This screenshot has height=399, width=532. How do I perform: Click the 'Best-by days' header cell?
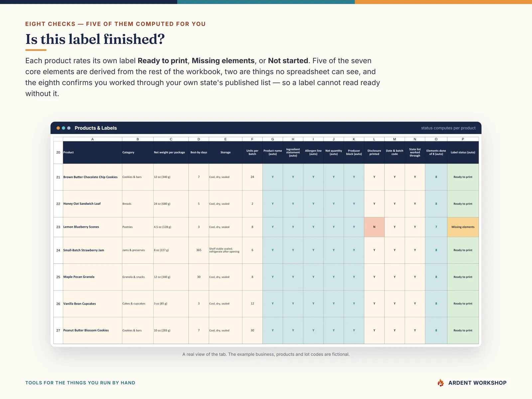point(199,152)
